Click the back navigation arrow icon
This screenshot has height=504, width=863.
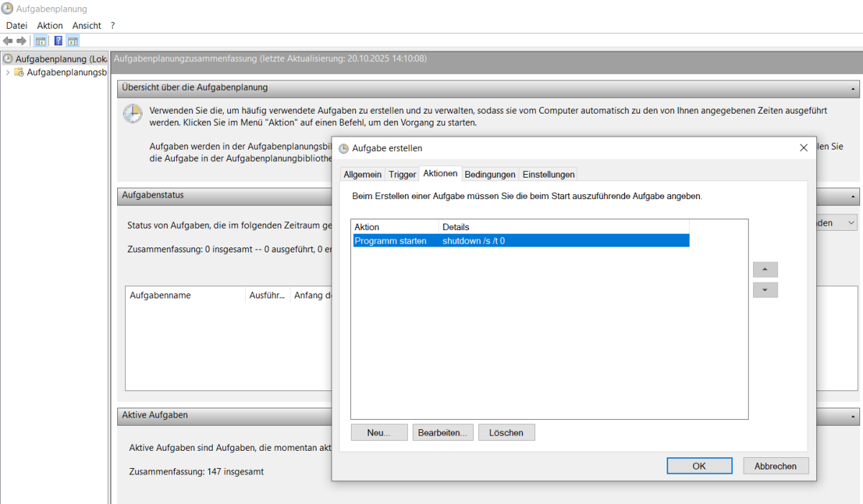click(7, 40)
